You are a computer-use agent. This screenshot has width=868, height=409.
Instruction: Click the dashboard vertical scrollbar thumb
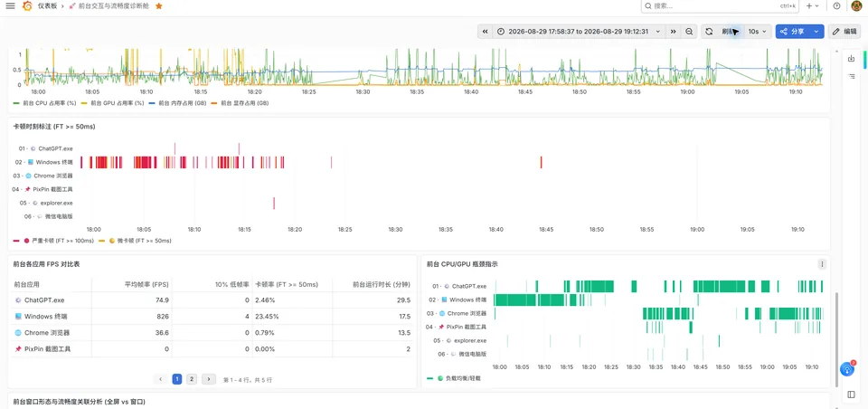(835, 339)
